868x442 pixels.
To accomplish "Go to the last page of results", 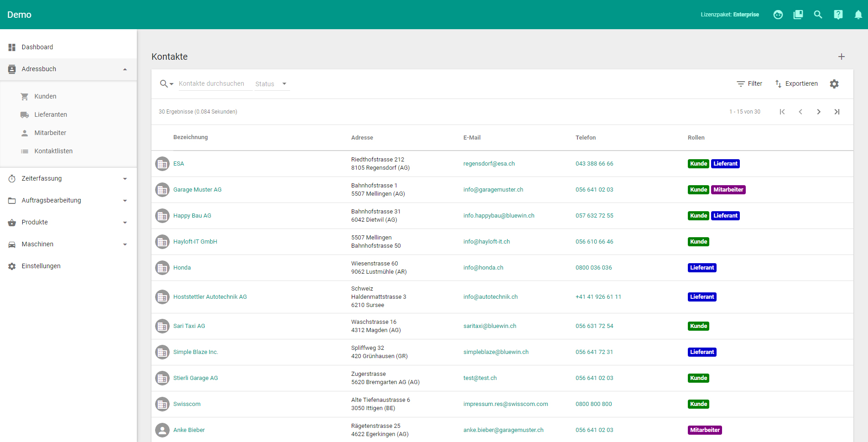I will [x=837, y=112].
